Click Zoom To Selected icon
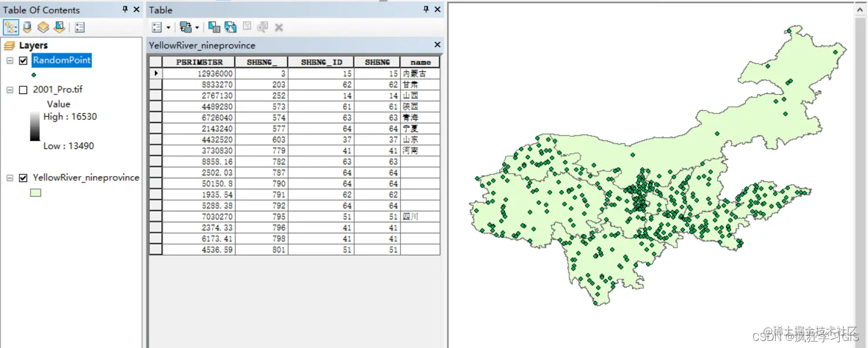 tap(263, 27)
